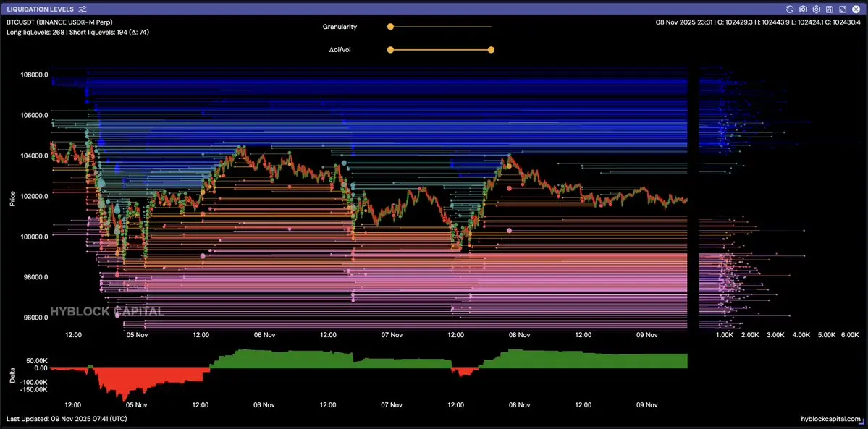Click the 08 Nov label under the price chart
This screenshot has width=868, height=429.
tap(519, 335)
